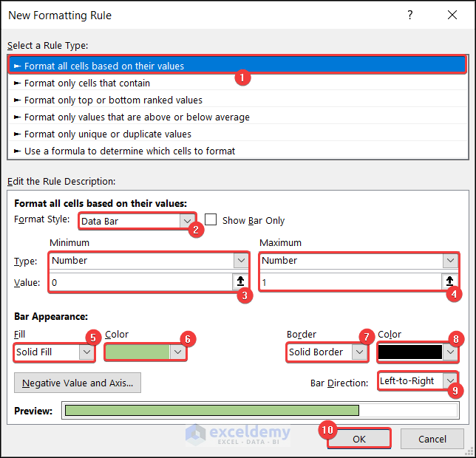Change the Bar Direction dropdown
Image resolution: width=476 pixels, height=458 pixels.
[x=449, y=381]
